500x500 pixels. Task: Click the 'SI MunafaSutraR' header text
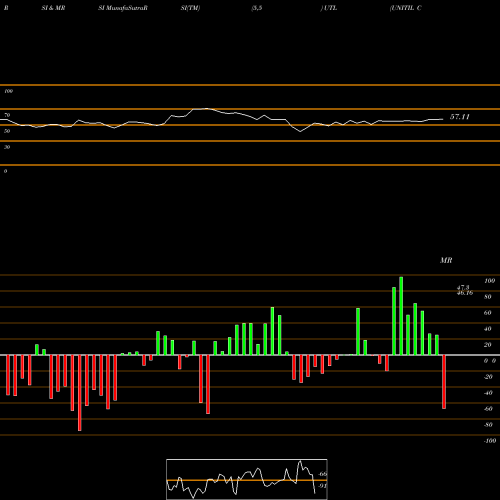pyautogui.click(x=123, y=8)
